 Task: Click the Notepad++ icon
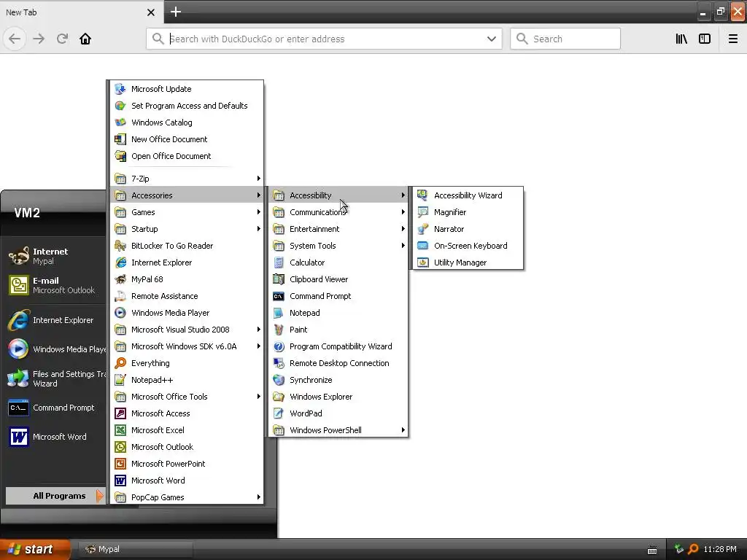[120, 380]
